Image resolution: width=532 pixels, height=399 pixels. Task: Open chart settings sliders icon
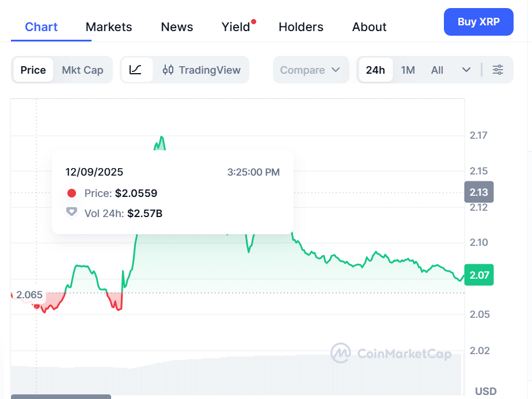tap(498, 70)
